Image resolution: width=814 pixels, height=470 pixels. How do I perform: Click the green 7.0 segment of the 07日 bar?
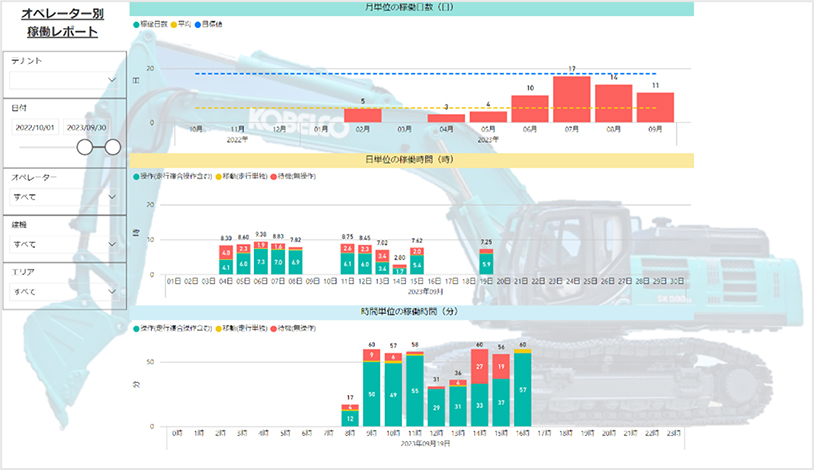(x=278, y=262)
